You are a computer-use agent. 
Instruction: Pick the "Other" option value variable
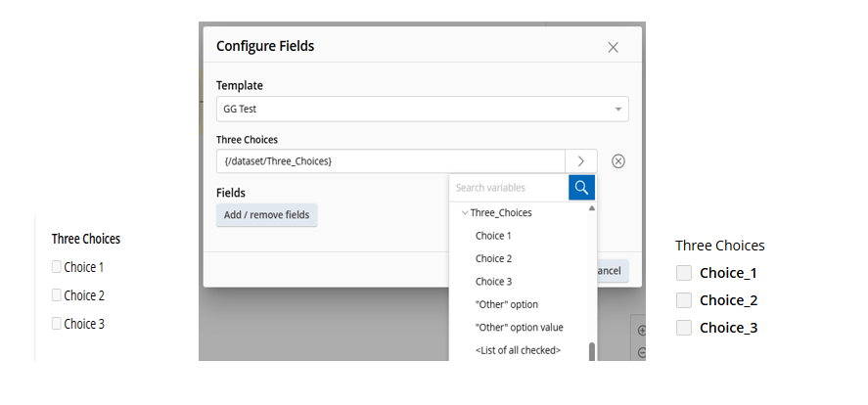click(x=520, y=328)
